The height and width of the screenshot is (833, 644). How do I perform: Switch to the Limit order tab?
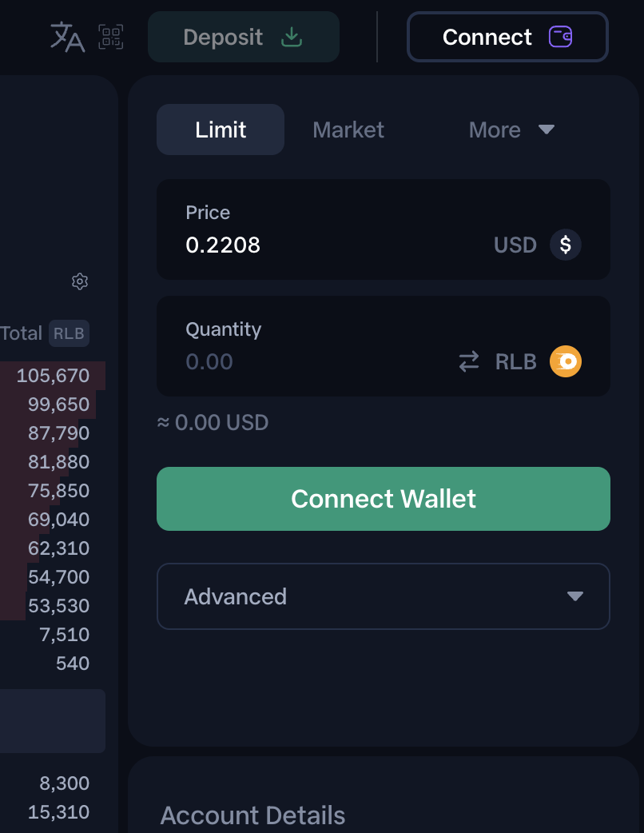[x=221, y=130]
